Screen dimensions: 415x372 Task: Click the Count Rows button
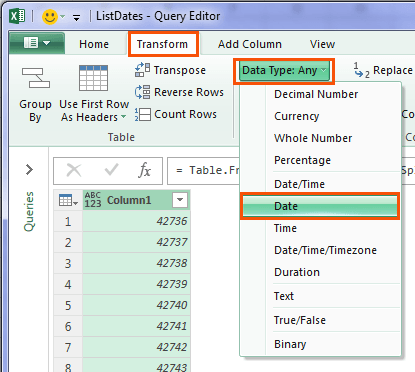pos(176,114)
